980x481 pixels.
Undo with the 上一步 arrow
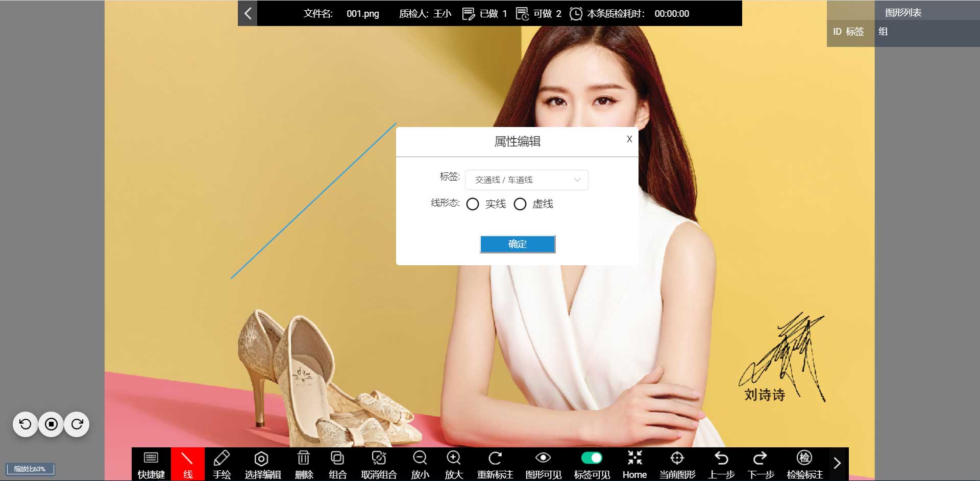point(721,464)
